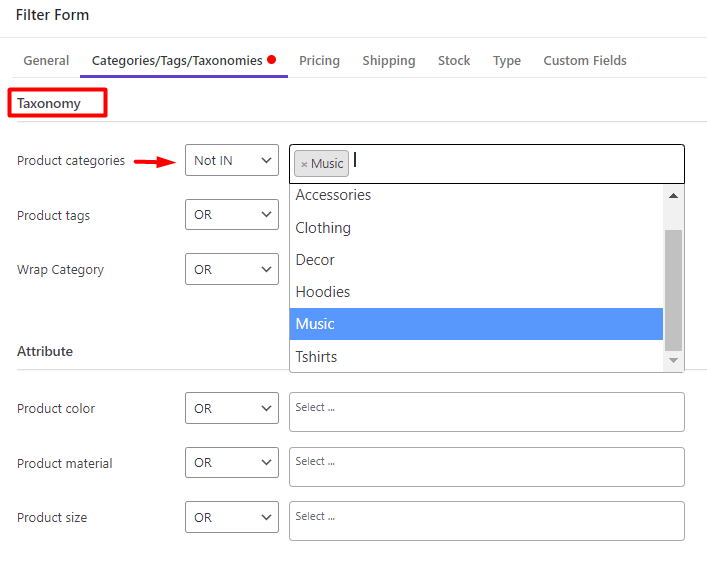Click the scrollbar down arrow in category list
This screenshot has width=707, height=569.
pos(673,360)
